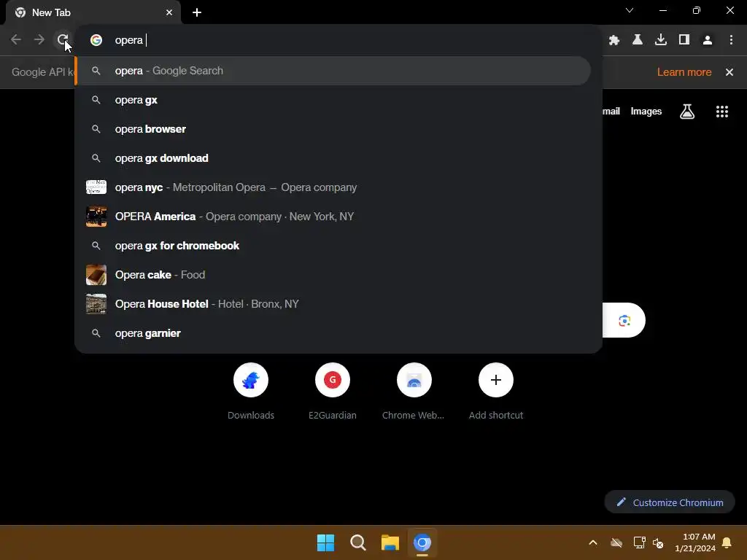
Task: Show hidden system tray icons
Action: pyautogui.click(x=593, y=542)
